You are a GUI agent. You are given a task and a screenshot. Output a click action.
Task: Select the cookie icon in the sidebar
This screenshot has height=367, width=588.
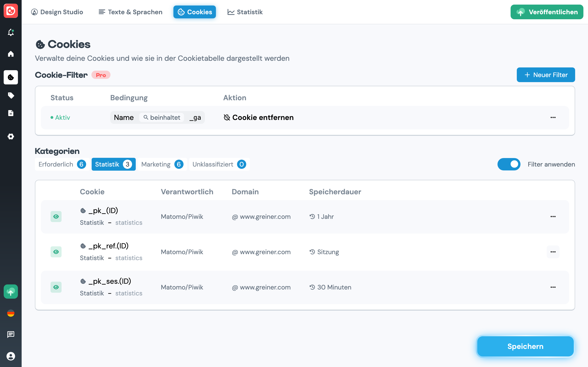(11, 77)
